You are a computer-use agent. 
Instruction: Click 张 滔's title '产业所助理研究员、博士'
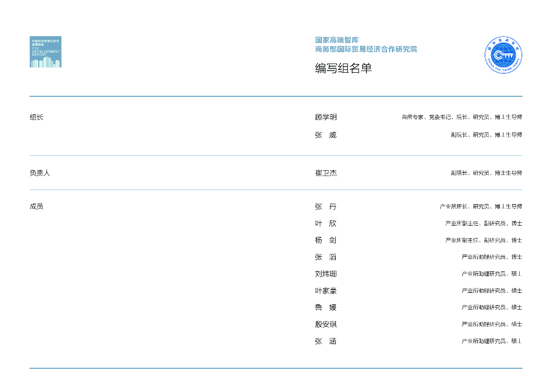pos(492,257)
